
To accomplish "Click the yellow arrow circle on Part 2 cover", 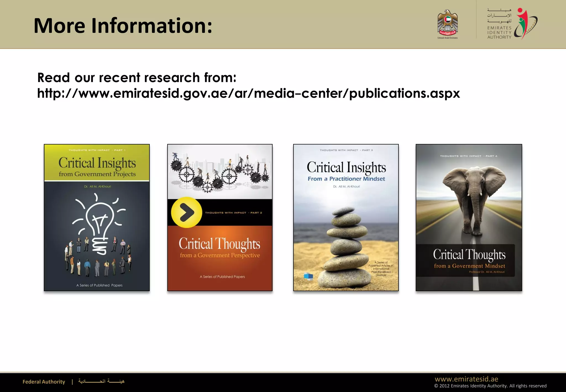I will pos(187,212).
